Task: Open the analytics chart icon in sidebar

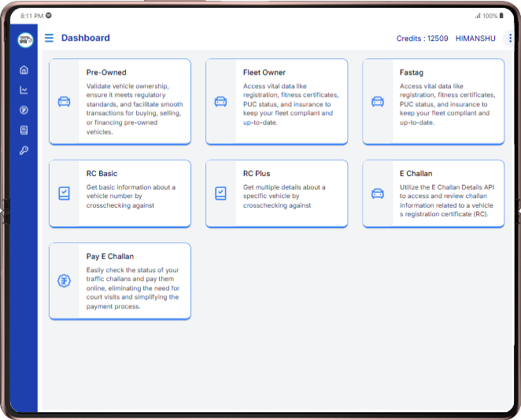Action: (24, 90)
